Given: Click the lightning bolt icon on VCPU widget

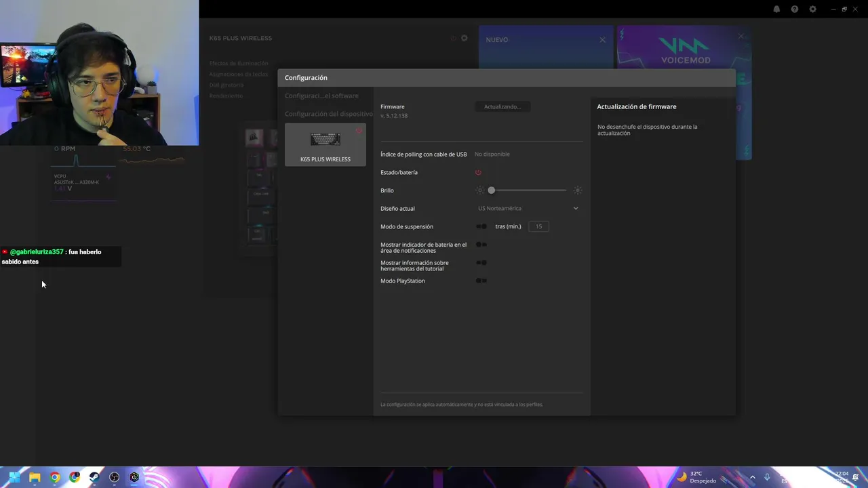Looking at the screenshot, I should tap(108, 178).
